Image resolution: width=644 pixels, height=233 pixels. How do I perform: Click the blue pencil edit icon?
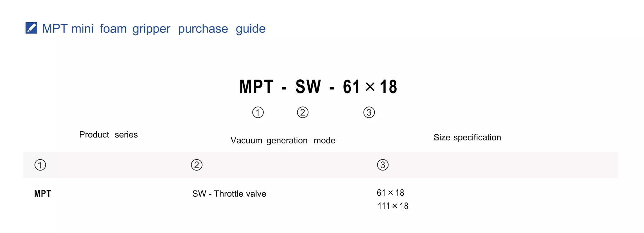click(x=31, y=28)
